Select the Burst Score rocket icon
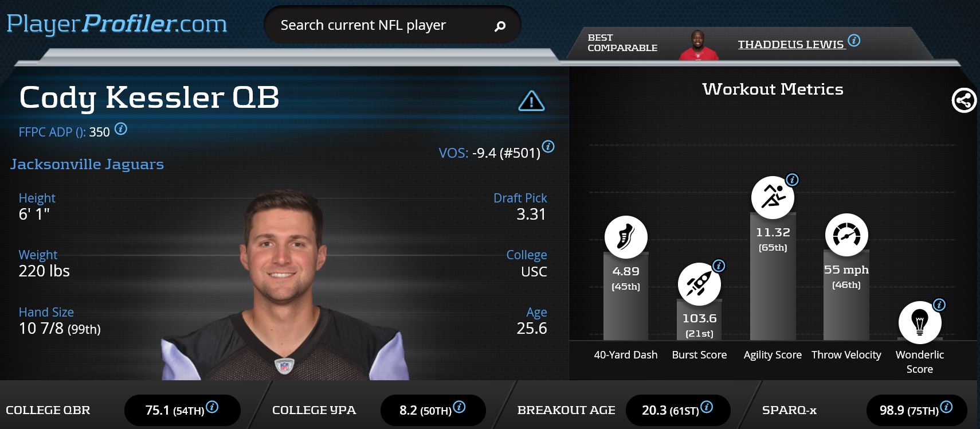The image size is (980, 429). click(x=699, y=284)
